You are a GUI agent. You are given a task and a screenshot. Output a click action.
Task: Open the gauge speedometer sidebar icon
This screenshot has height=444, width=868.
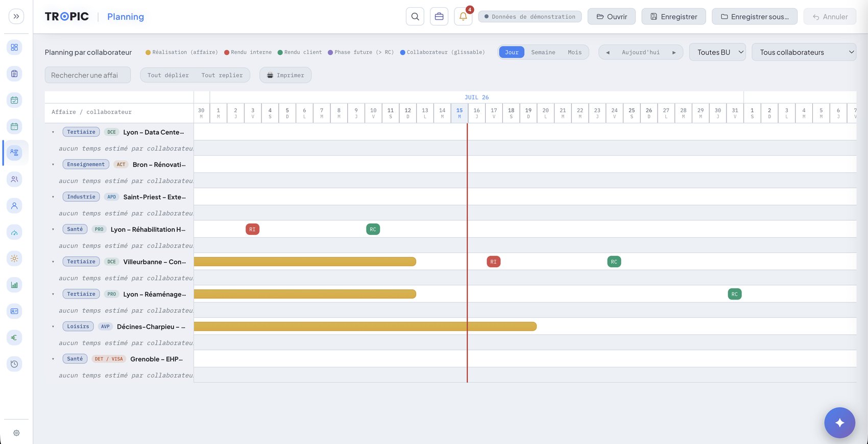click(14, 232)
